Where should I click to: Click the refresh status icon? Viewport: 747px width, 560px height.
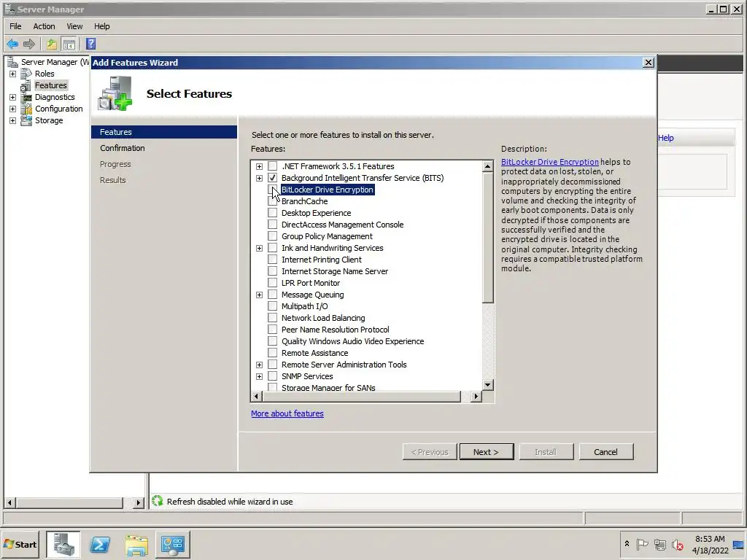(158, 501)
